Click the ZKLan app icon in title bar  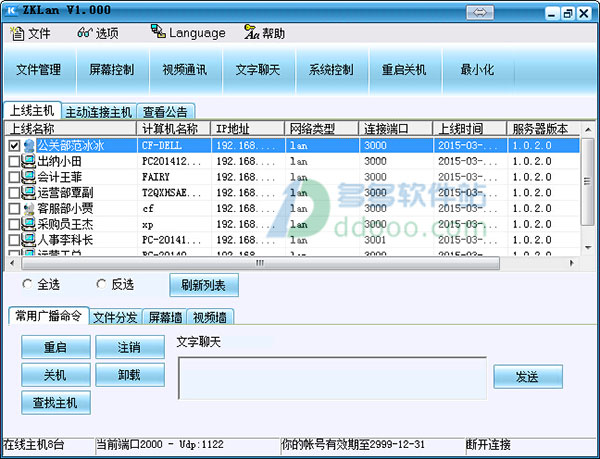coord(11,11)
